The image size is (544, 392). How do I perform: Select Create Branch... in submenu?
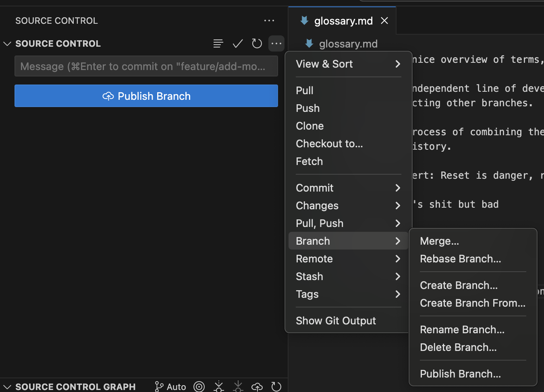click(473, 285)
